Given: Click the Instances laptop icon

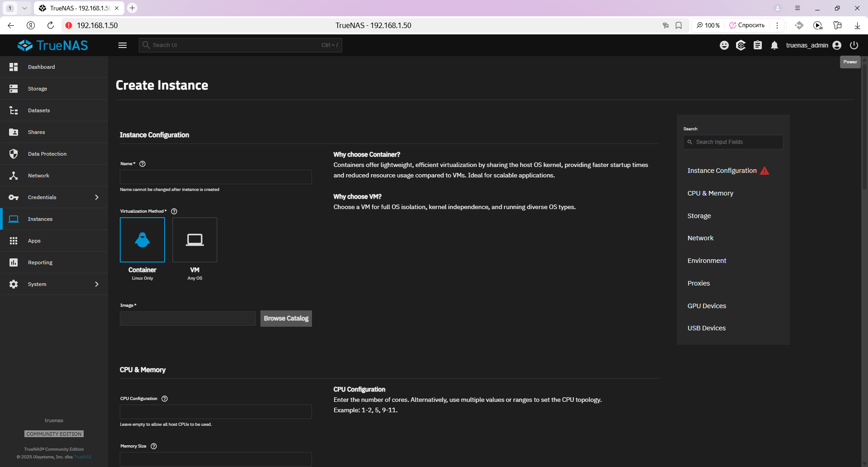Looking at the screenshot, I should 14,219.
